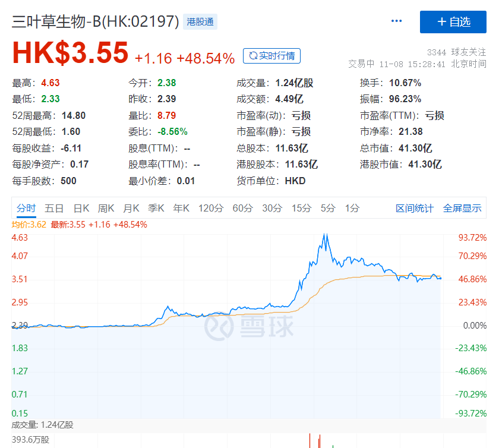
Task: Click the 今开 value 2.38
Action: [167, 83]
